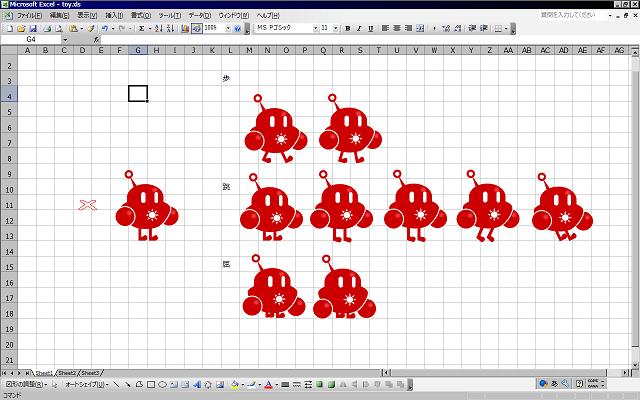Expand the 100% zoom dropdown
Image resolution: width=640 pixels, height=400 pixels.
click(228, 28)
